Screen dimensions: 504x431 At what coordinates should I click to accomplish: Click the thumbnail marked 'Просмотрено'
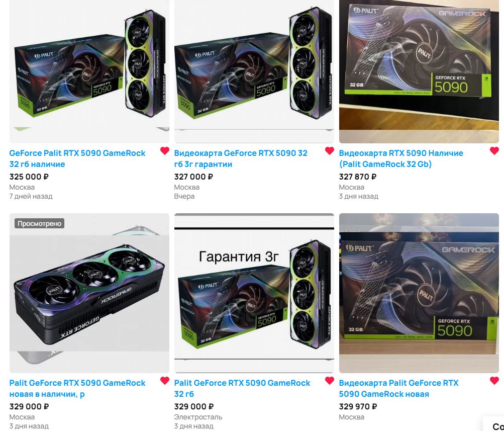(x=89, y=293)
